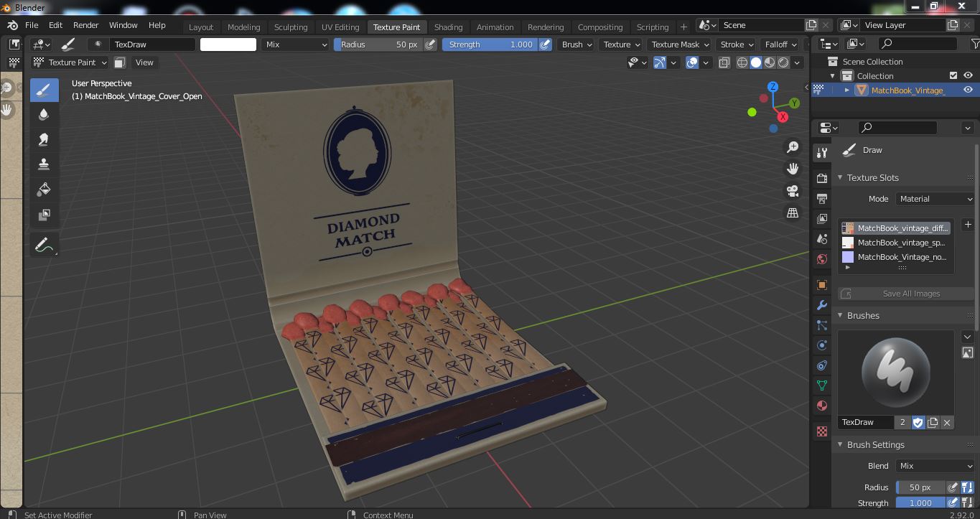The height and width of the screenshot is (519, 980).
Task: Switch to rendered viewport shading
Action: (x=783, y=62)
